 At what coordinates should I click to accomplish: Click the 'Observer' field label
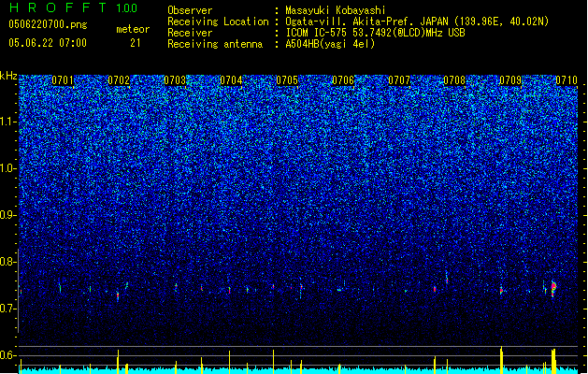coord(190,10)
